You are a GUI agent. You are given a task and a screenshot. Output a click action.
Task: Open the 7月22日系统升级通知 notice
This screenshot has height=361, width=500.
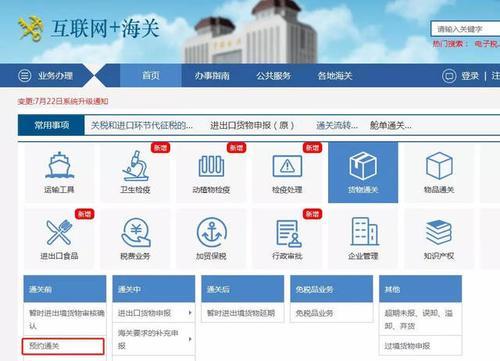[x=63, y=101]
